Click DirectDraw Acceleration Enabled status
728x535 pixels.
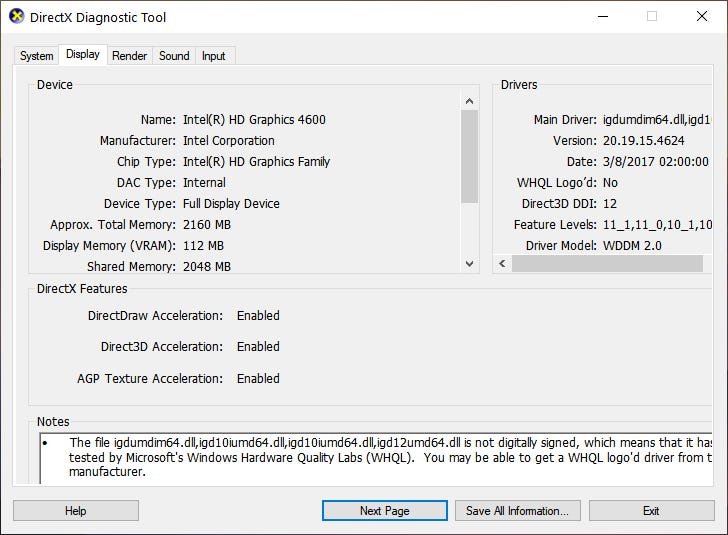[x=258, y=316]
